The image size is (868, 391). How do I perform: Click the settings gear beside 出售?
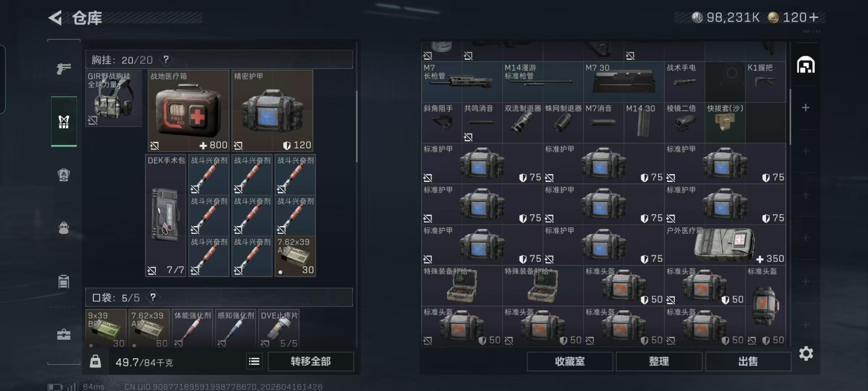coord(806,353)
